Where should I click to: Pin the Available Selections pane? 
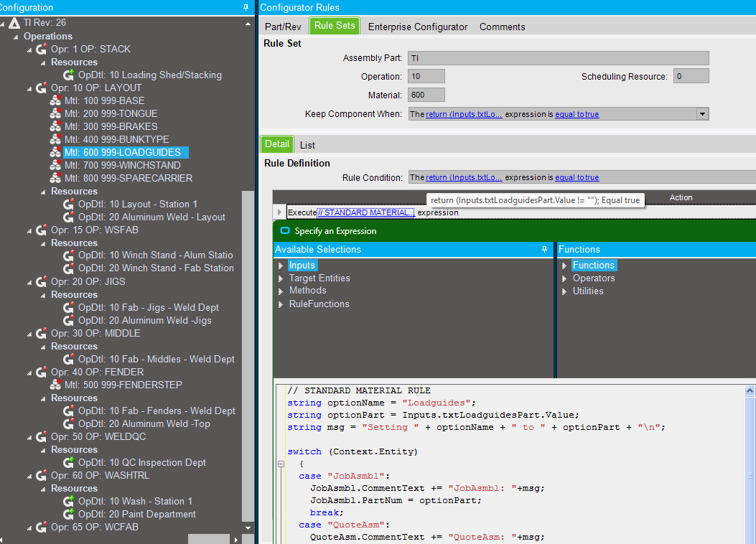pos(545,249)
